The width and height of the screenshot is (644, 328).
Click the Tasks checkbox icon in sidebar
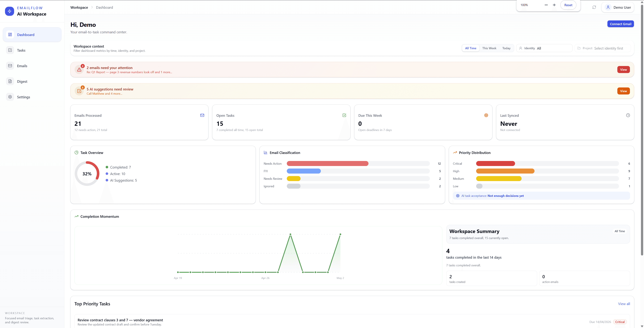tap(10, 50)
